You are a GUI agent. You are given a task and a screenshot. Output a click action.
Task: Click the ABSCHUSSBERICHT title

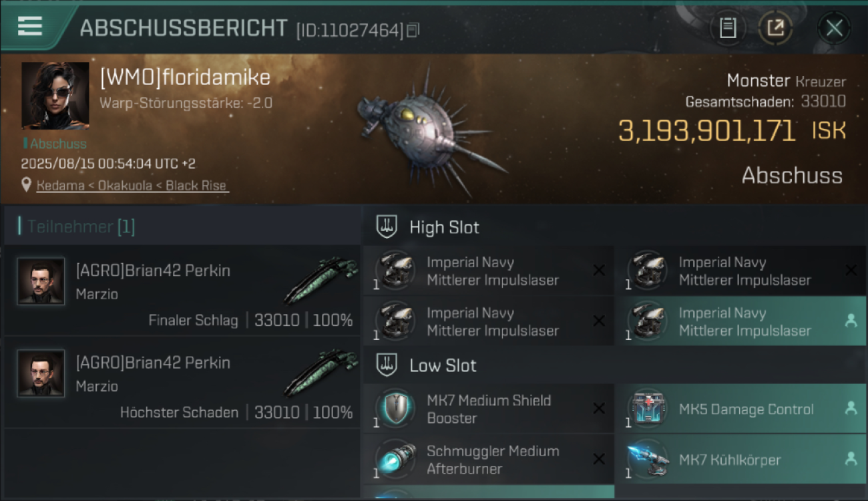pos(184,28)
